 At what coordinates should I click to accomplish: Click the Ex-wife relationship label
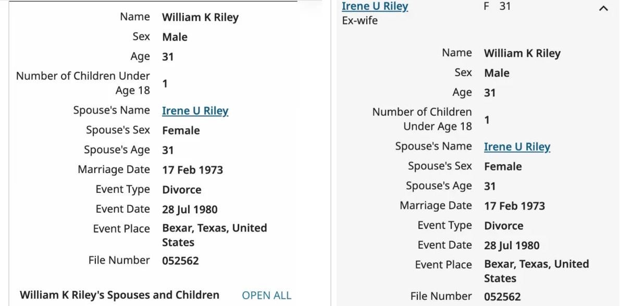360,21
